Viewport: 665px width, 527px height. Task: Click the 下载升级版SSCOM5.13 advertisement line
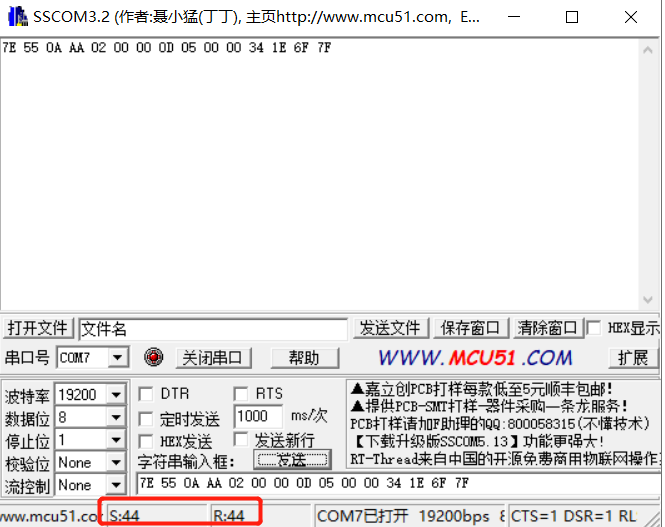click(x=477, y=441)
